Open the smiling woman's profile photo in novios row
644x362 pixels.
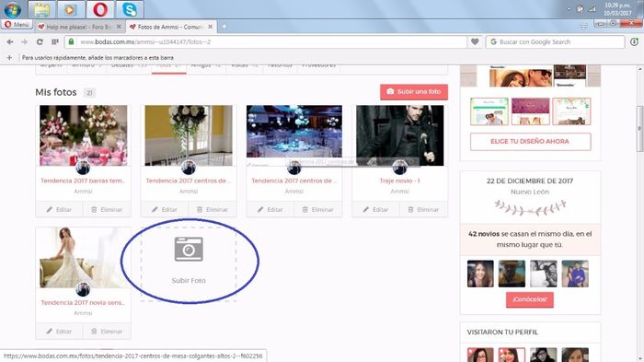click(x=480, y=274)
